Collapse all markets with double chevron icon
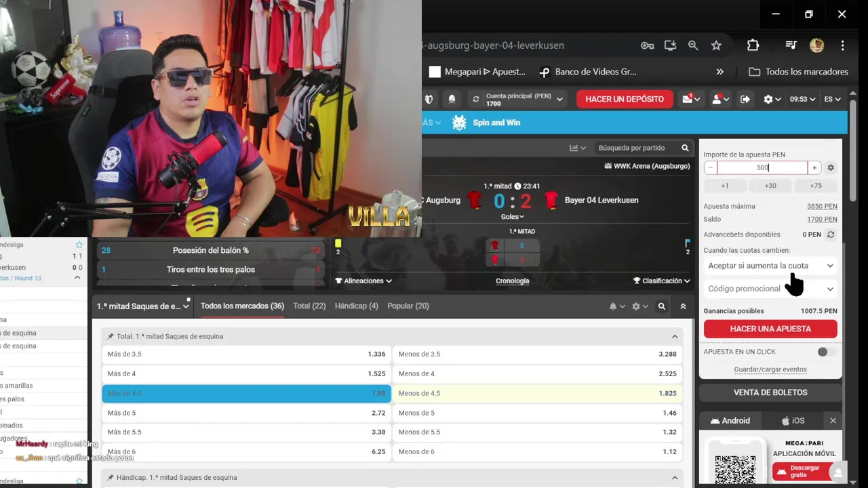The height and width of the screenshot is (488, 868). 683,306
